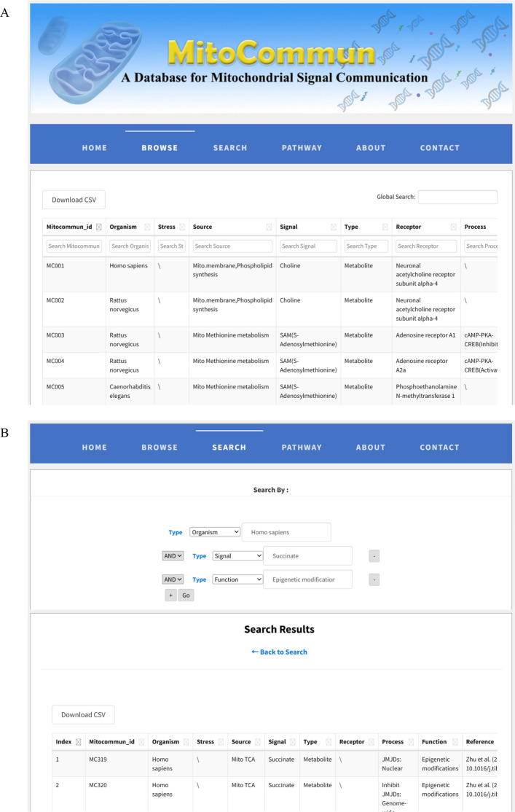This screenshot has width=515, height=812.
Task: Click Function sort icon in search results table
Action: click(x=455, y=741)
